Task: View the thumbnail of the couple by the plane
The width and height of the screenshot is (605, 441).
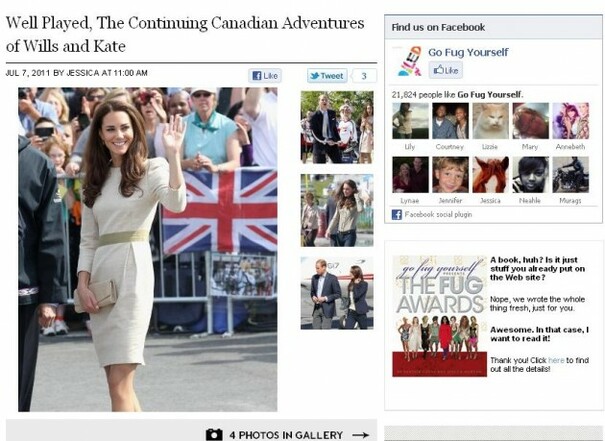Action: click(x=337, y=293)
